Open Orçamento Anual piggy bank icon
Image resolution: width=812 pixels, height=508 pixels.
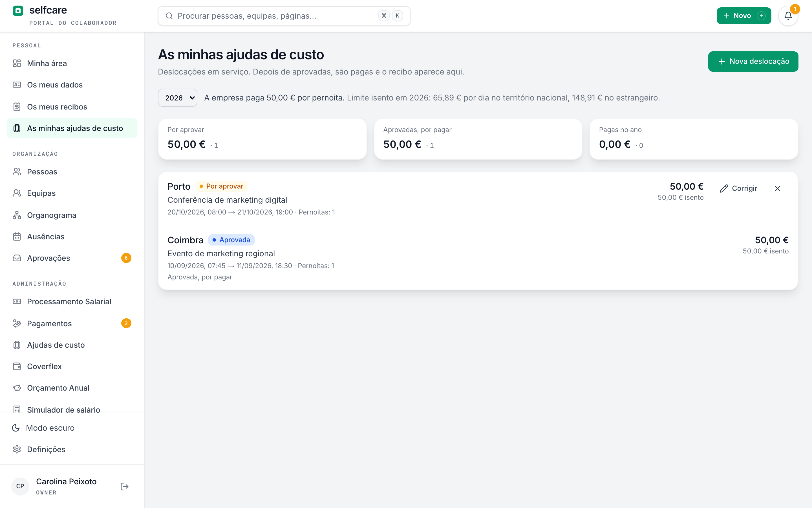point(17,388)
